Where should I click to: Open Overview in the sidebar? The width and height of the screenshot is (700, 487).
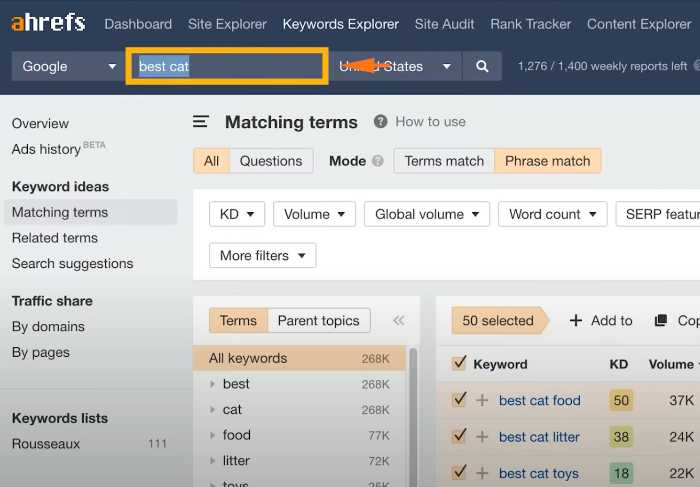coord(40,123)
